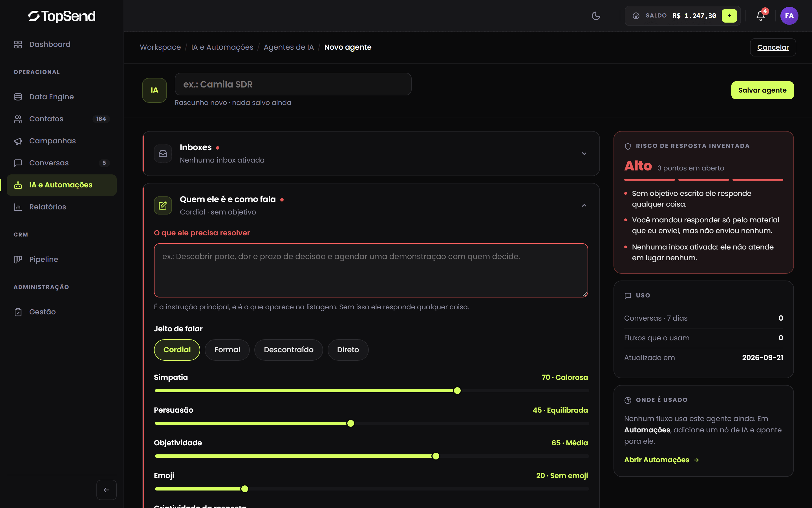
Task: Go to Contatos in sidebar
Action: 62,119
